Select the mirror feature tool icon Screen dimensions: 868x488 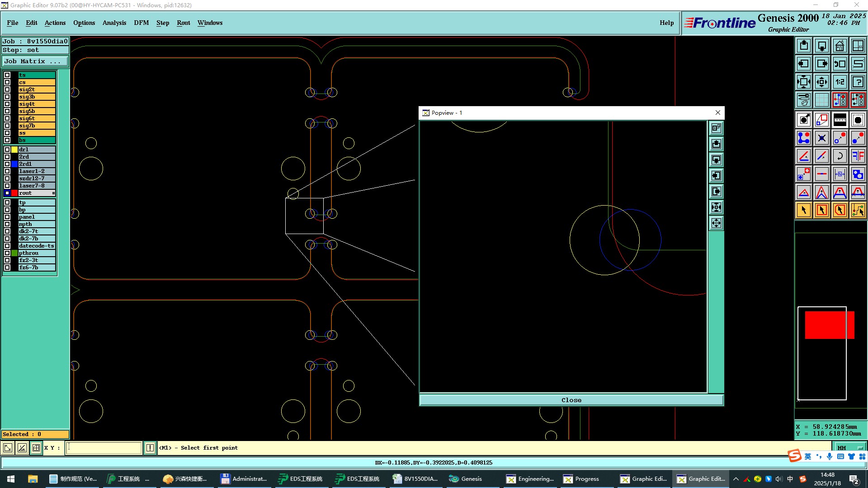click(858, 156)
